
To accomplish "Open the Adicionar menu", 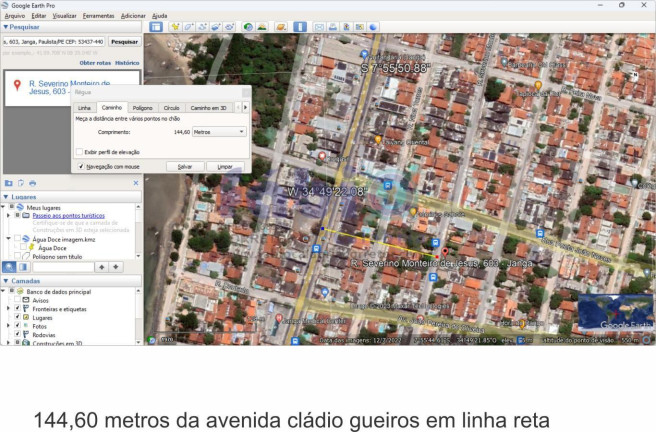I will tap(133, 16).
